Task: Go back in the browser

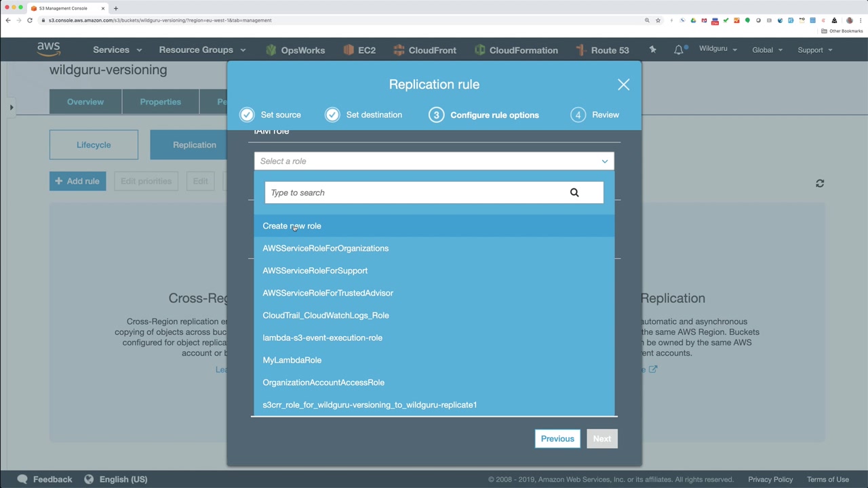Action: pos(8,20)
